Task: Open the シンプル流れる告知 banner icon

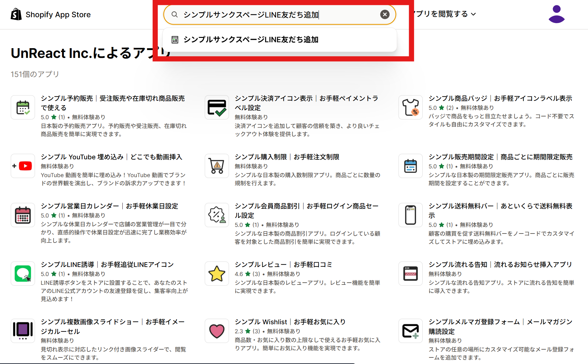Action: click(411, 274)
